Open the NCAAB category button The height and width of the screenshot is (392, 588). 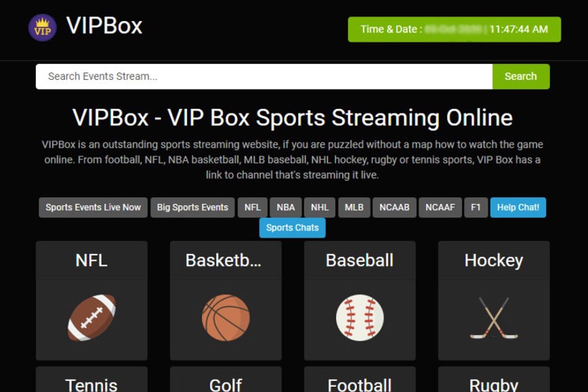[x=395, y=207]
